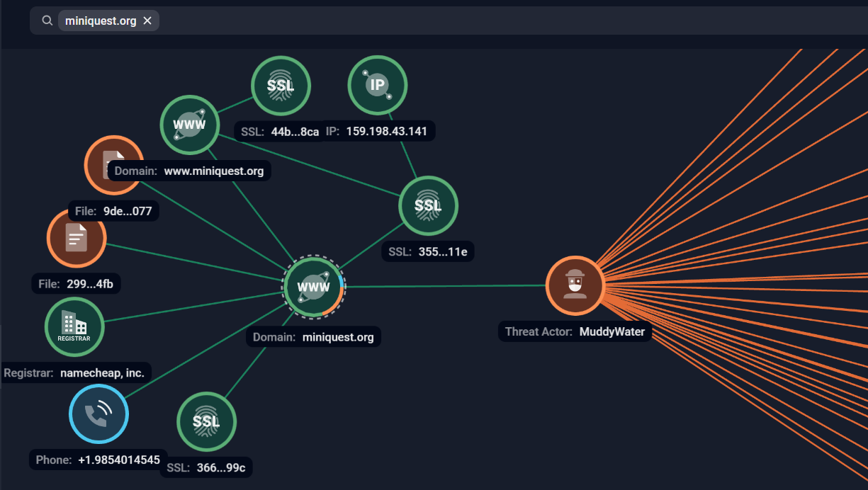This screenshot has height=490, width=868.
Task: Click the IP: 159.198.43.141 label
Action: (379, 131)
